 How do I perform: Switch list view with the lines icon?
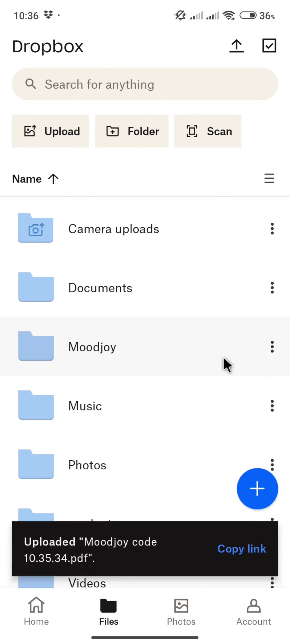pyautogui.click(x=269, y=178)
